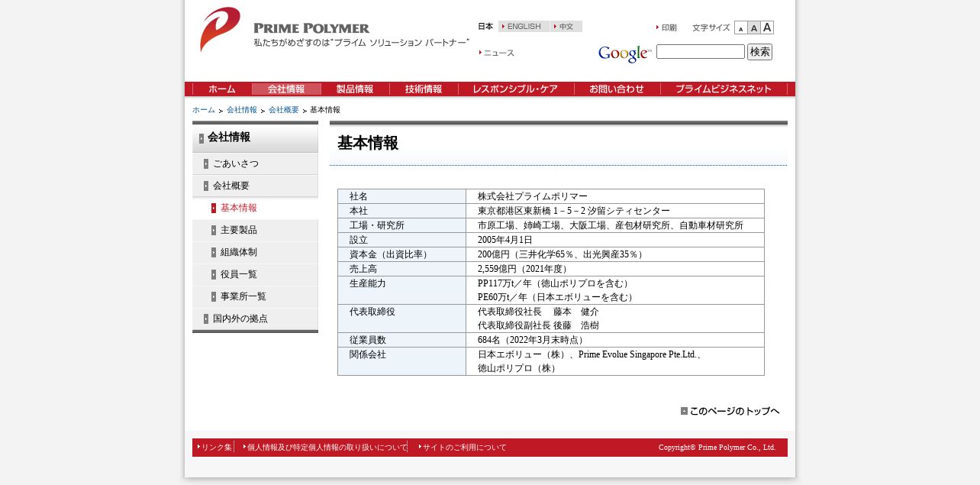Open the 会社情報 navigation tab
Viewport: 980px width, 485px height.
[x=286, y=89]
